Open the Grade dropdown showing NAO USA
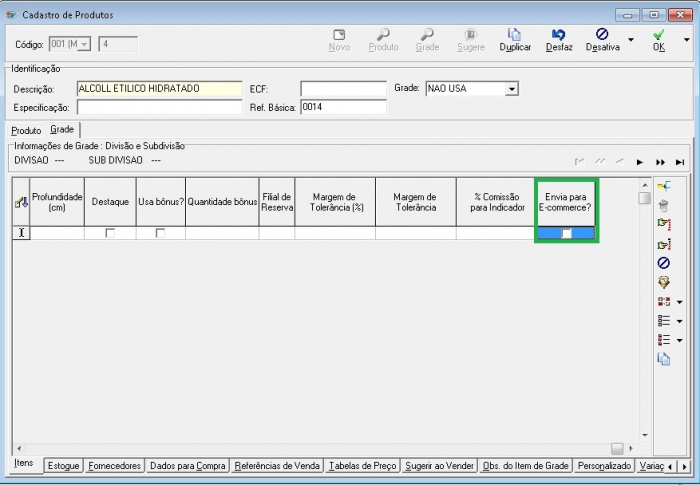700x485 pixels. (511, 89)
